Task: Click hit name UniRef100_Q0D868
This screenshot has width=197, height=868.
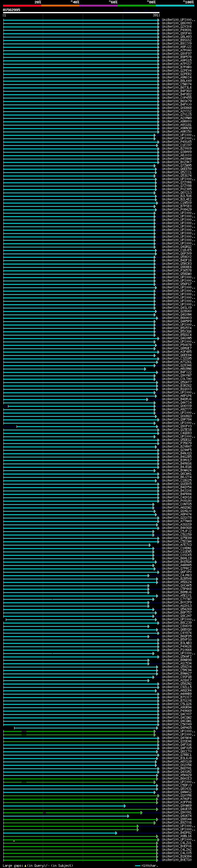Action: [x=177, y=108]
